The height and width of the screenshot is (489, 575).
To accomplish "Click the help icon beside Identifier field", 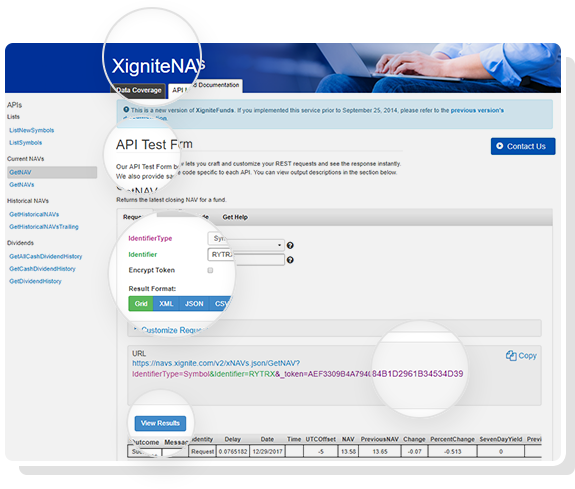I will (290, 260).
